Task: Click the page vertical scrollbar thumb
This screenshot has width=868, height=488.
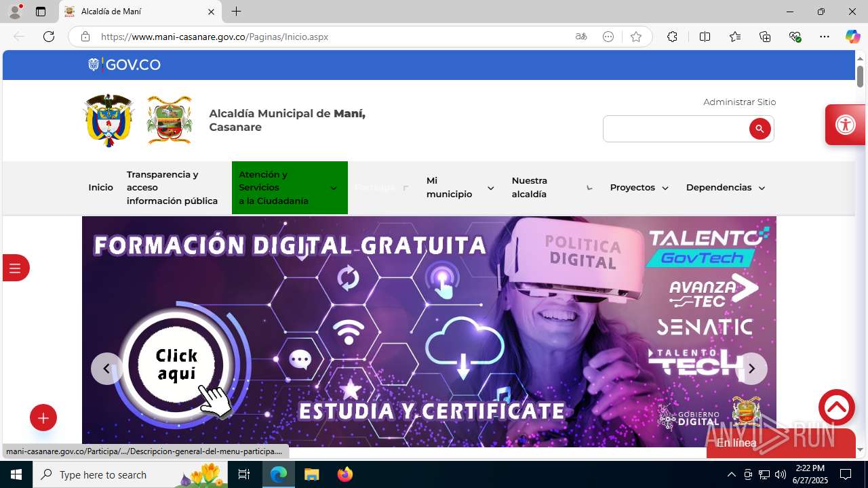Action: pyautogui.click(x=861, y=77)
